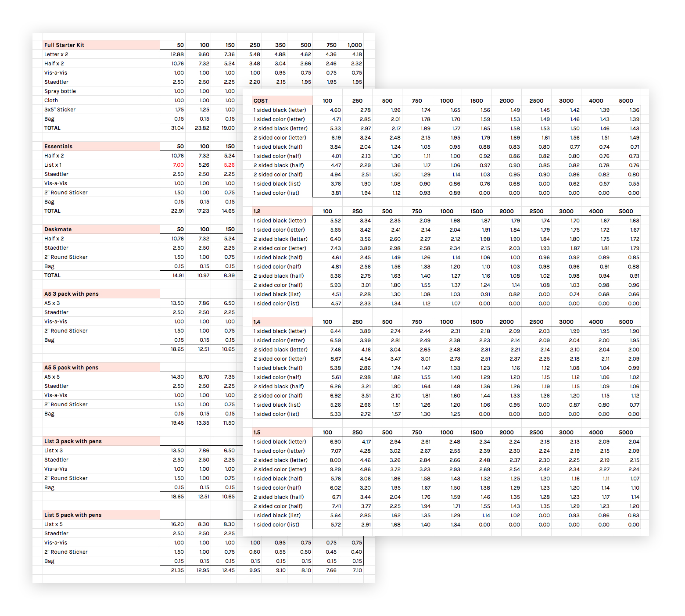This screenshot has width=685, height=616.
Task: Select the 1.4 multiplier table header cell
Action: click(283, 322)
